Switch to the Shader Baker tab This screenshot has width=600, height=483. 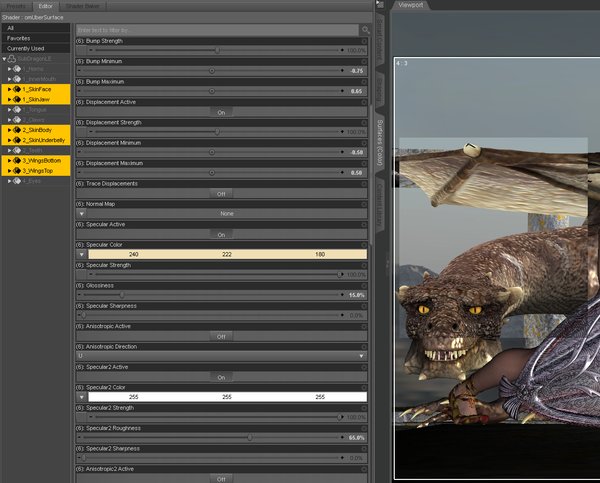pyautogui.click(x=83, y=5)
